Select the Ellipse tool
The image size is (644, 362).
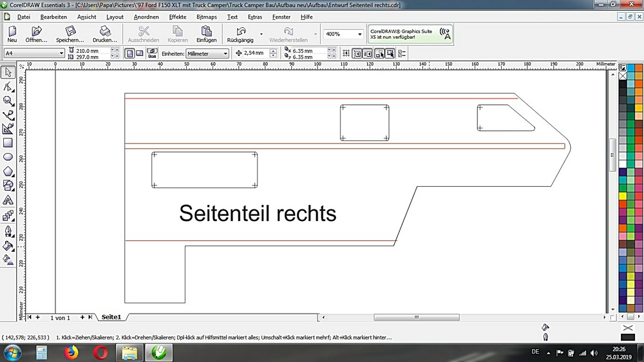8,157
